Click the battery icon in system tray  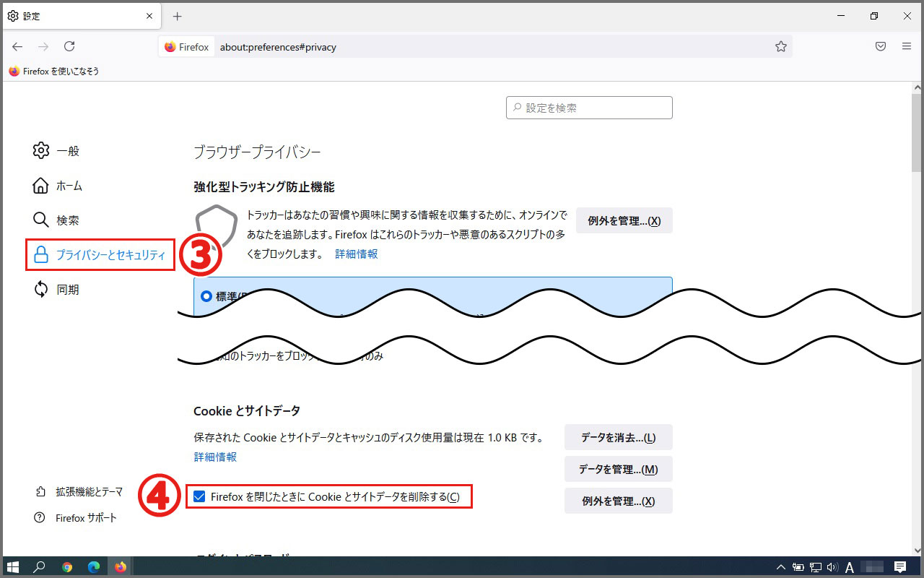798,567
